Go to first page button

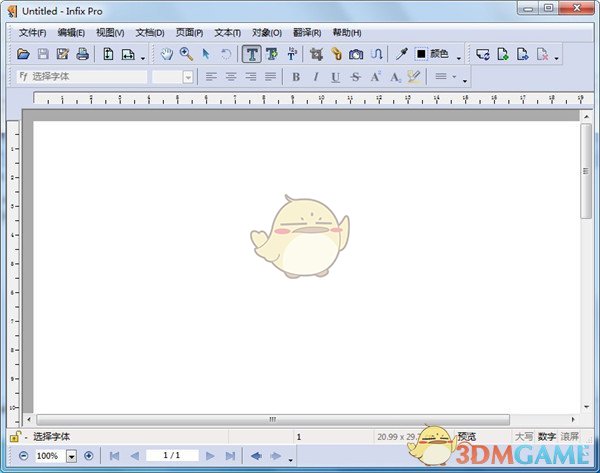[x=114, y=456]
